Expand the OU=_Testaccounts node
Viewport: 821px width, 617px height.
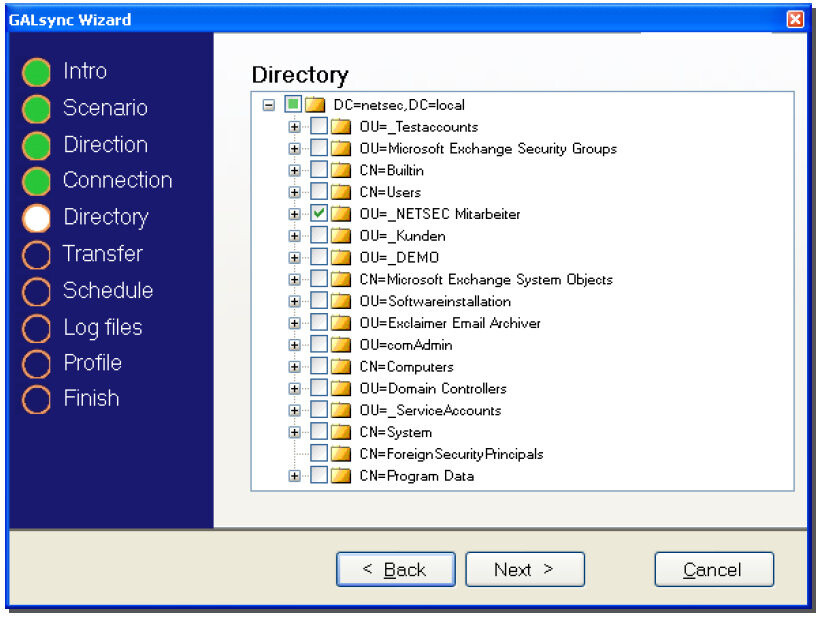click(x=294, y=127)
